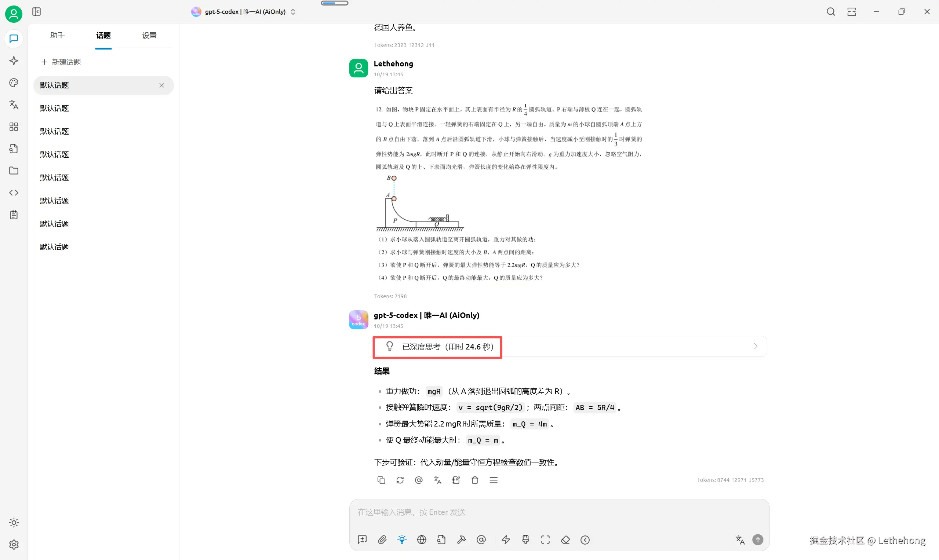Toggle the deep thinking lightbulb icon
The width and height of the screenshot is (939, 560).
[x=402, y=539]
